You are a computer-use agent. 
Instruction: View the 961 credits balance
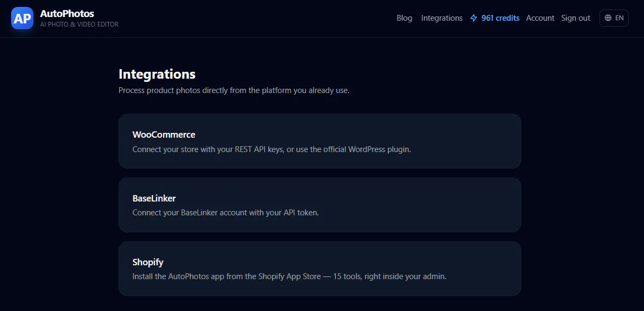[495, 18]
